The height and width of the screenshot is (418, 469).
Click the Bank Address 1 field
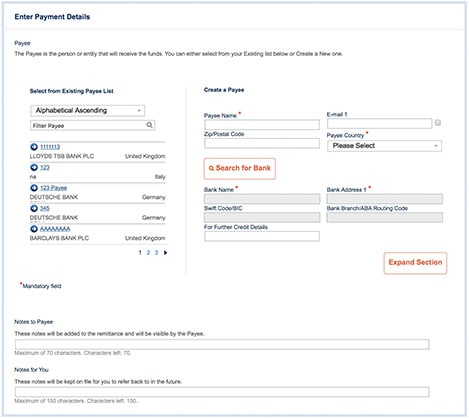click(x=385, y=199)
